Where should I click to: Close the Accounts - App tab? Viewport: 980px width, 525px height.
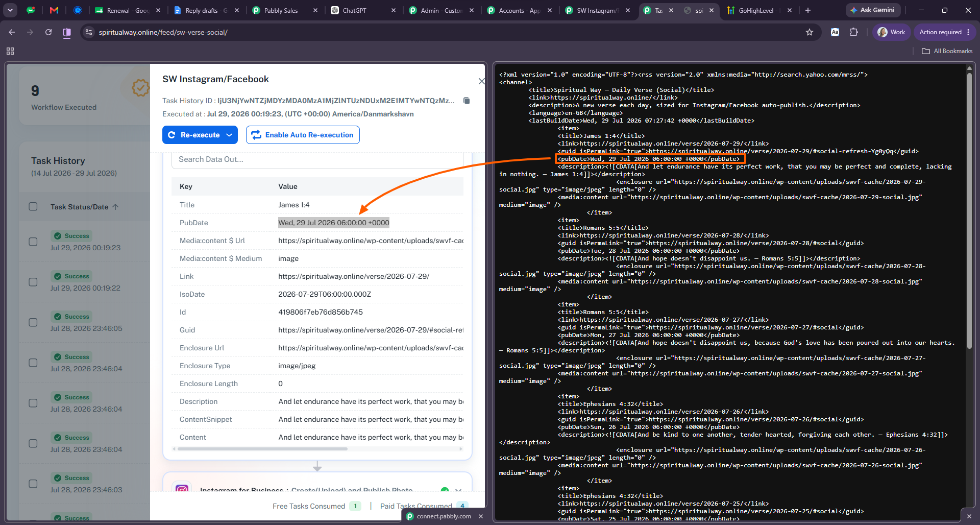pos(550,10)
